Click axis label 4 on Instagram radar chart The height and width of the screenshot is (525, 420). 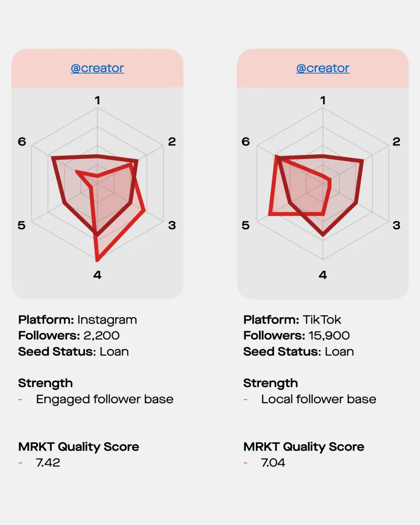pyautogui.click(x=97, y=275)
